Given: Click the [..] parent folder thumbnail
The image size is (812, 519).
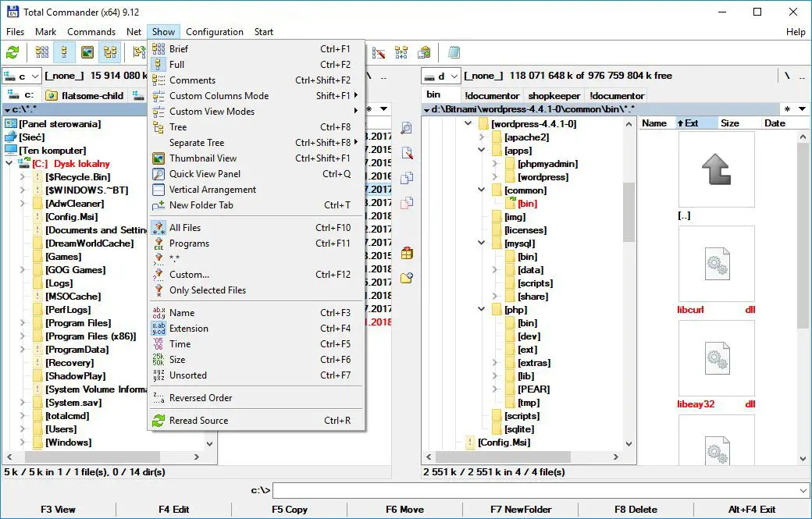Looking at the screenshot, I should coord(717,169).
